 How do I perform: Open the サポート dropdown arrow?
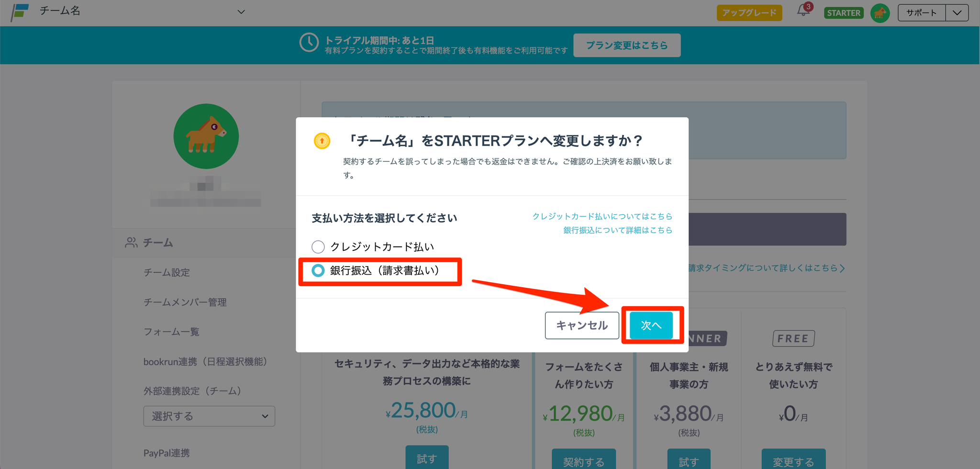(957, 13)
